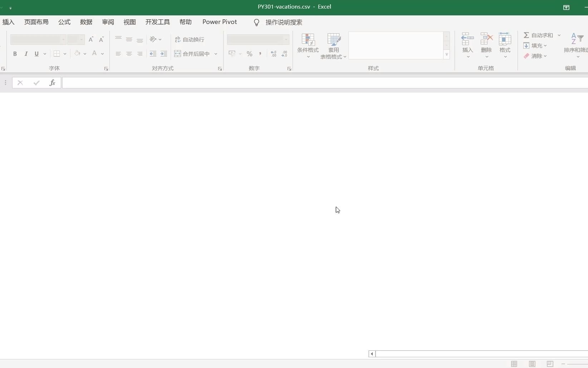
Task: Apply percent style
Action: pyautogui.click(x=250, y=54)
